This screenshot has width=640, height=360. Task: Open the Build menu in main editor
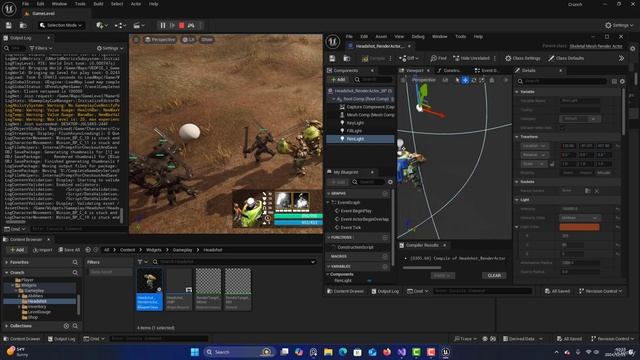98,4
